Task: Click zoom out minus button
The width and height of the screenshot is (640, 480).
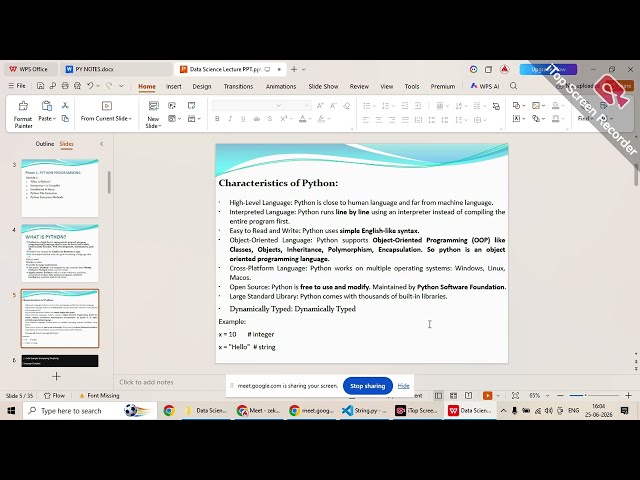Action: [560, 396]
